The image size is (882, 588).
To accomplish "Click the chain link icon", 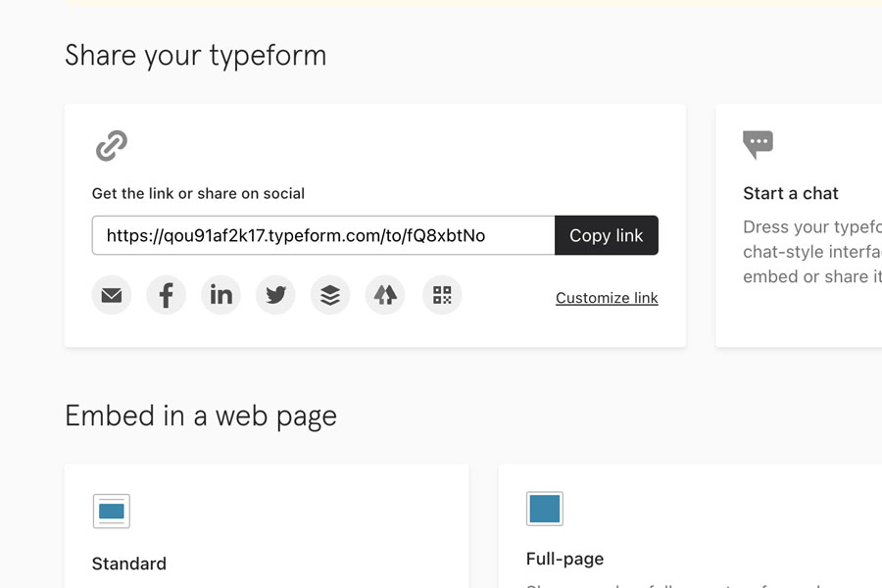I will pyautogui.click(x=112, y=146).
